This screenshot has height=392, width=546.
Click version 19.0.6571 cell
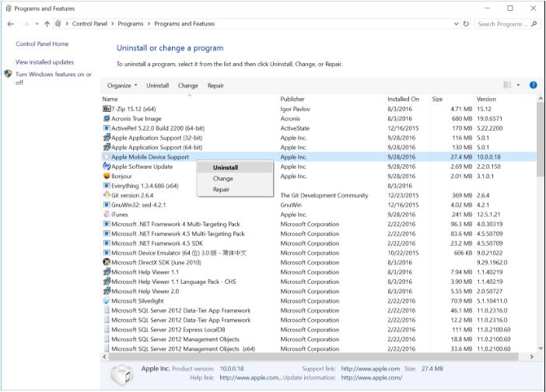click(x=489, y=118)
